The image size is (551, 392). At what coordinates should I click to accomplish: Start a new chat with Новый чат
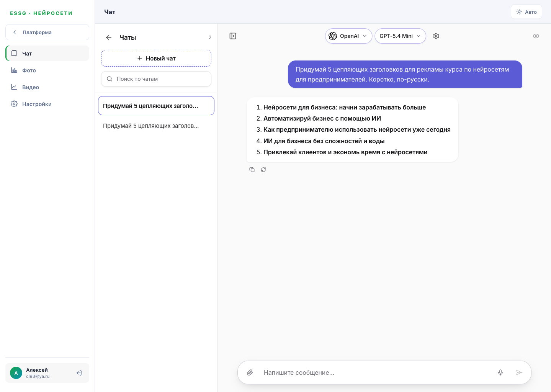(x=156, y=58)
